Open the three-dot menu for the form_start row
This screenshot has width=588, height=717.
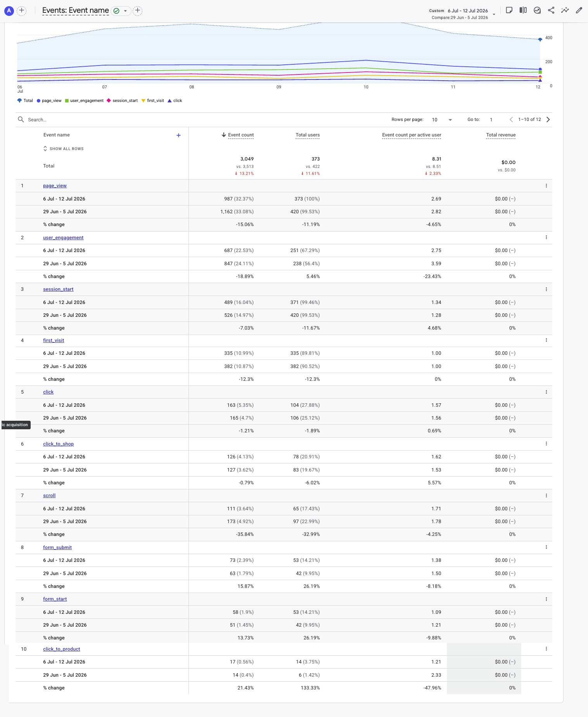point(546,599)
